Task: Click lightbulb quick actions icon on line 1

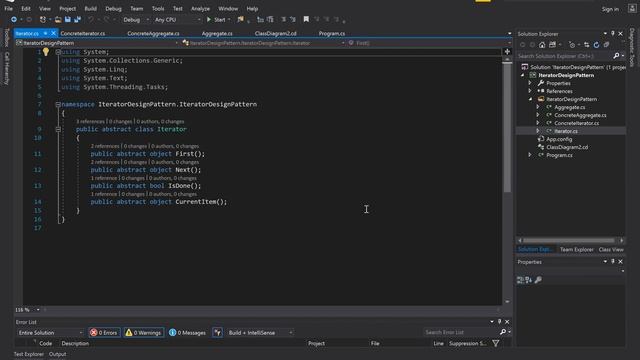Action: click(46, 51)
